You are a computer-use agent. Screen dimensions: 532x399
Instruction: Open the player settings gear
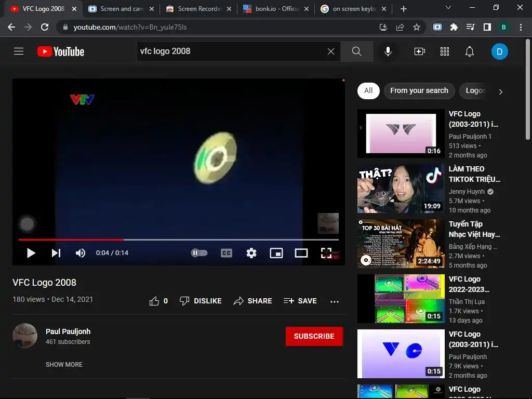(x=251, y=253)
